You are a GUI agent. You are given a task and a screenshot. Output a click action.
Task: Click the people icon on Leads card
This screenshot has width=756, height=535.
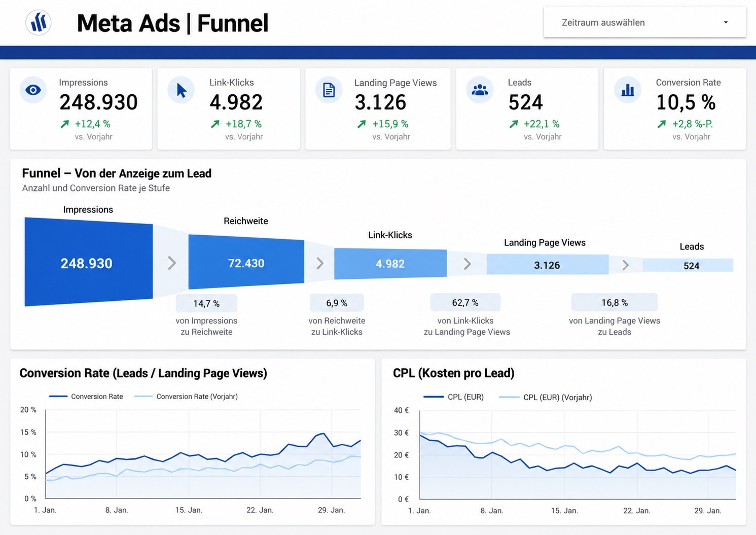(x=480, y=90)
